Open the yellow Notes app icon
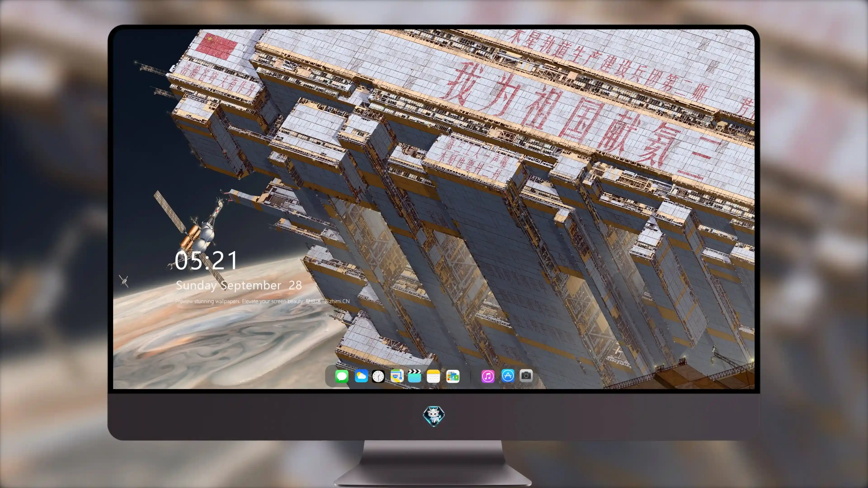 click(433, 376)
